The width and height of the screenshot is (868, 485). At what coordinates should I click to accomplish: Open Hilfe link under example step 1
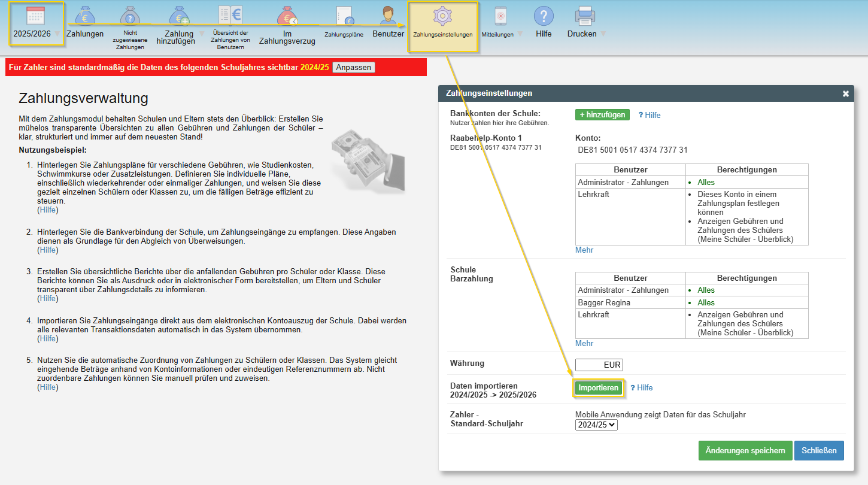click(x=48, y=210)
